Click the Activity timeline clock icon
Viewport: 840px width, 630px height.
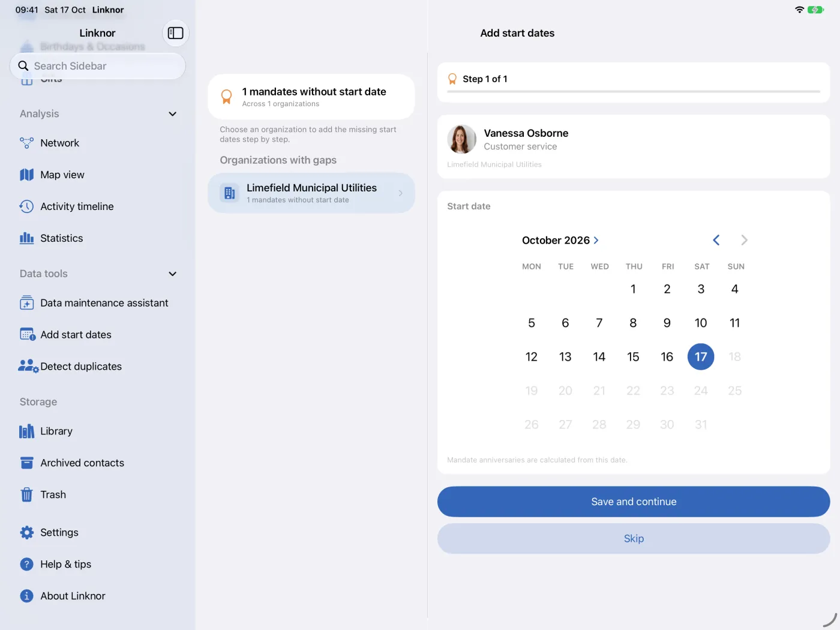tap(26, 206)
